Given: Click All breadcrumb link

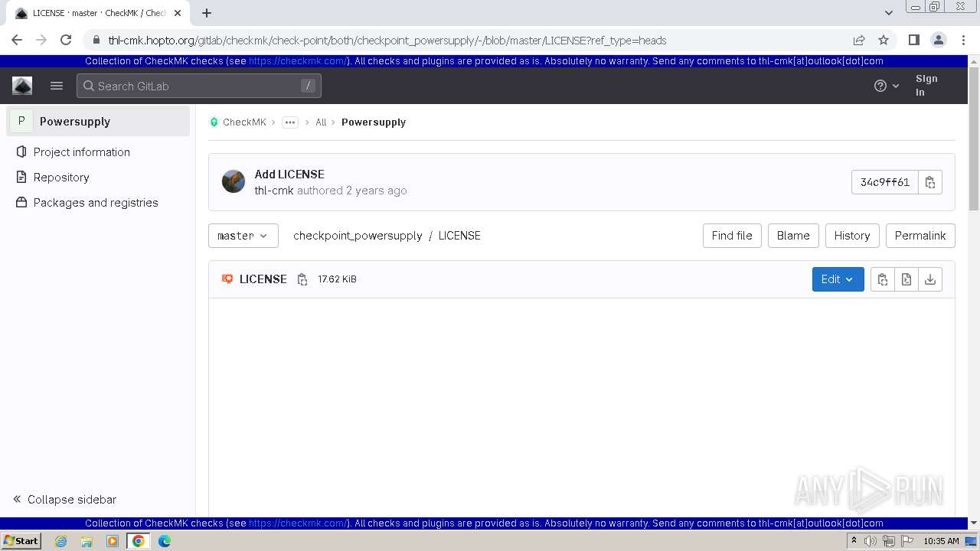Looking at the screenshot, I should pos(321,122).
